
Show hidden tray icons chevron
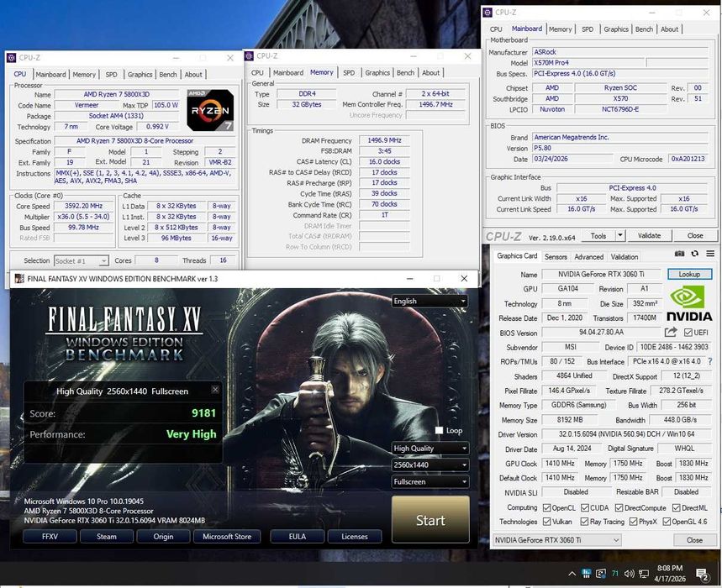coord(572,573)
